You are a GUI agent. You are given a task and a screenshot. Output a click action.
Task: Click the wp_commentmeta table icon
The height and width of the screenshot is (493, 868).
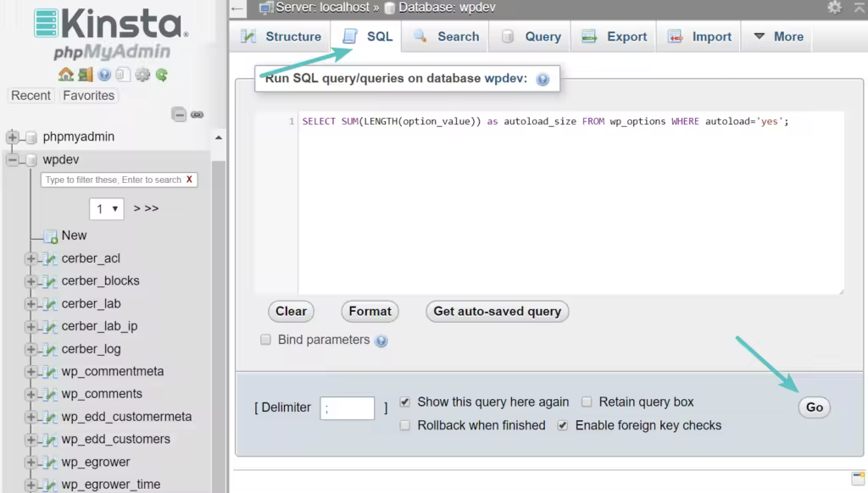tap(50, 371)
